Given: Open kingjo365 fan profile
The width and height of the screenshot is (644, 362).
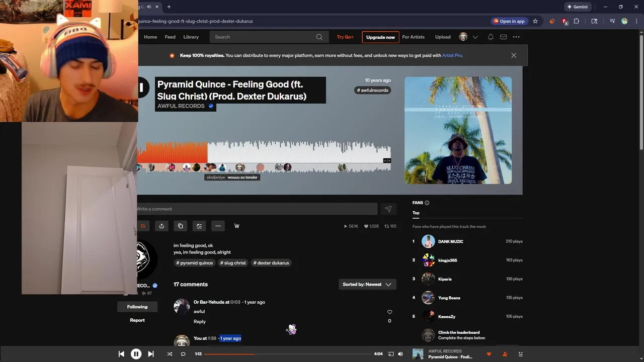Looking at the screenshot, I should pyautogui.click(x=447, y=260).
